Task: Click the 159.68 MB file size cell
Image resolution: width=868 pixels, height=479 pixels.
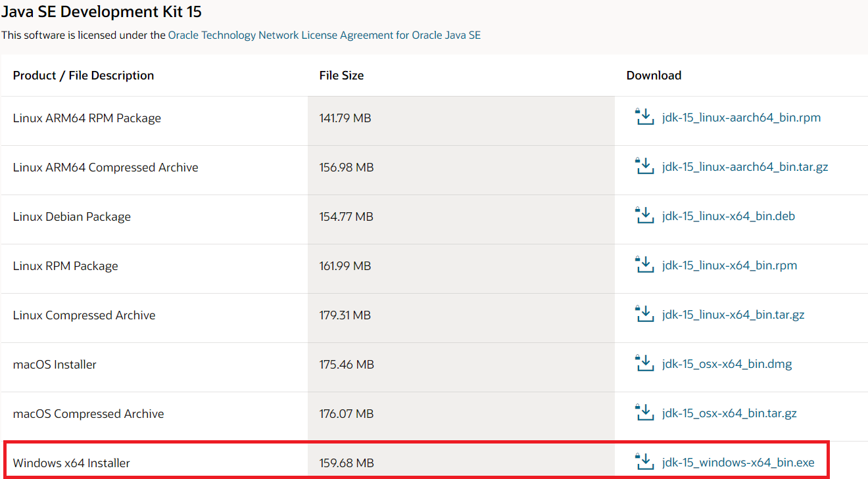Action: click(461, 460)
